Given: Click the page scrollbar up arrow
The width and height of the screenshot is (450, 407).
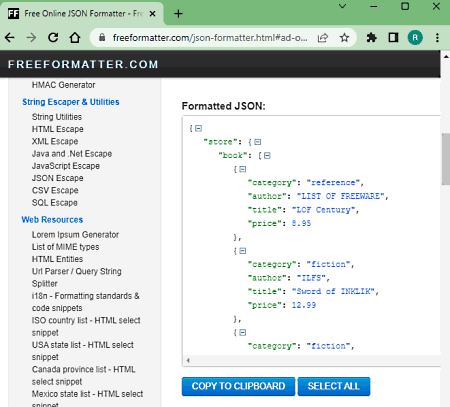Looking at the screenshot, I should [x=446, y=56].
